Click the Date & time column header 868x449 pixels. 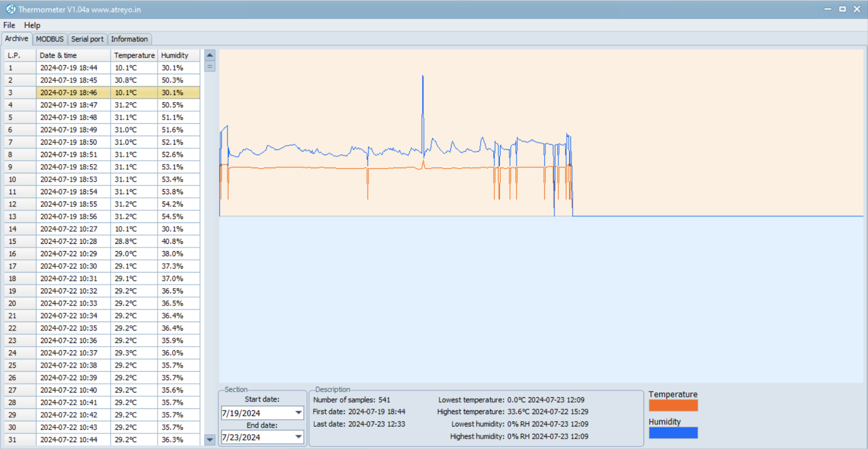73,55
